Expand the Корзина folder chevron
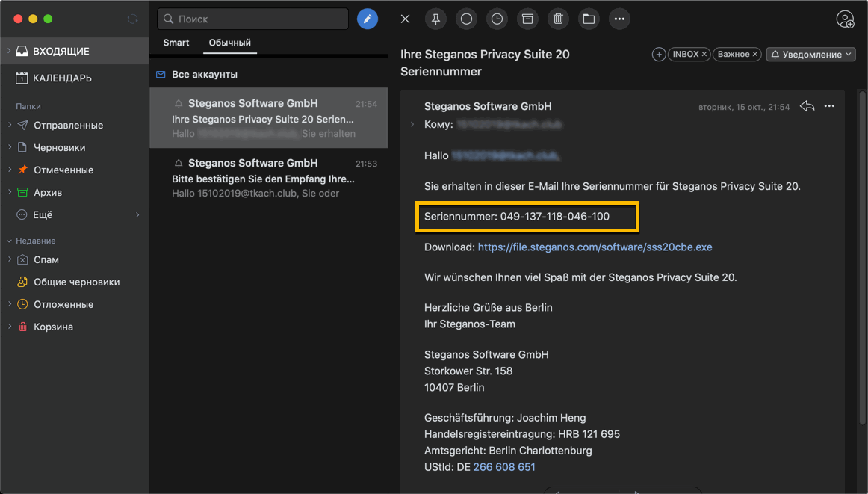The height and width of the screenshot is (494, 868). click(x=10, y=327)
